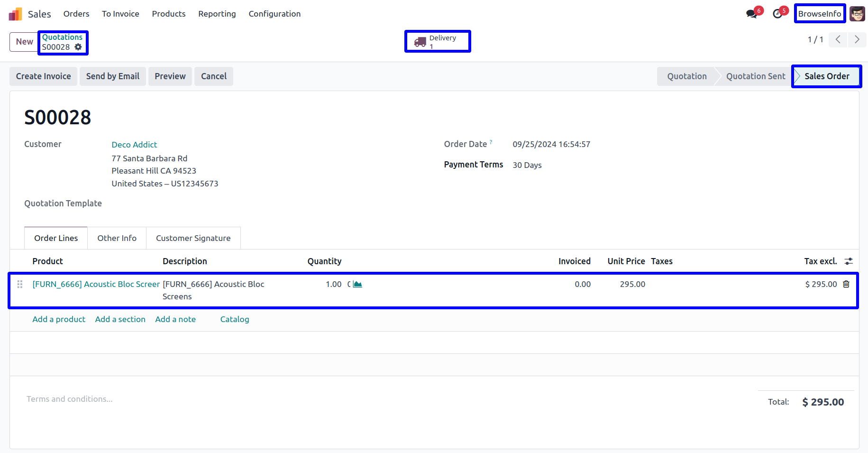
Task: Click the Add a product link
Action: pos(59,319)
